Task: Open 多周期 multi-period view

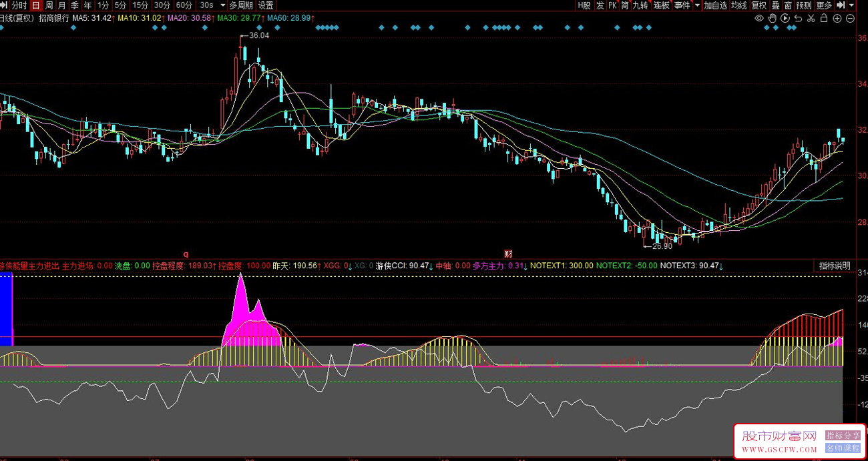Action: coord(242,5)
